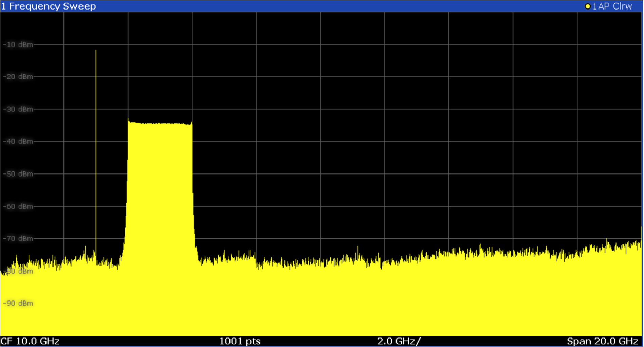Click the narrow spike on the trace
The height and width of the screenshot is (347, 644).
pos(96,136)
